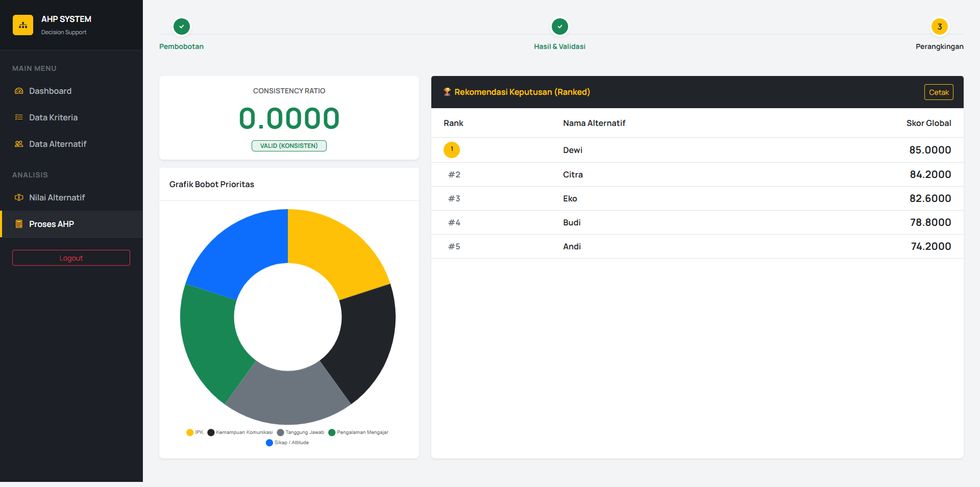Click the Nilai Alternatif scale icon
Screen dimensions: 980x487
19,197
